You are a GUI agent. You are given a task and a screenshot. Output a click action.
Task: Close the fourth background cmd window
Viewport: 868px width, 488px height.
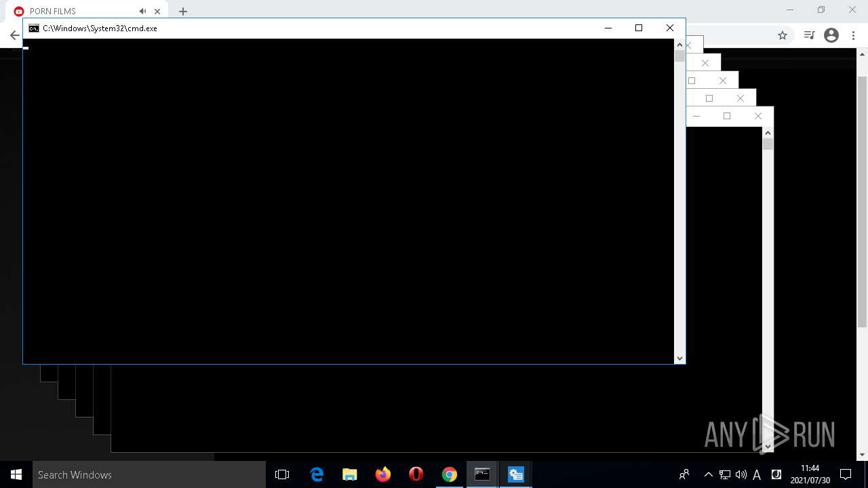741,98
